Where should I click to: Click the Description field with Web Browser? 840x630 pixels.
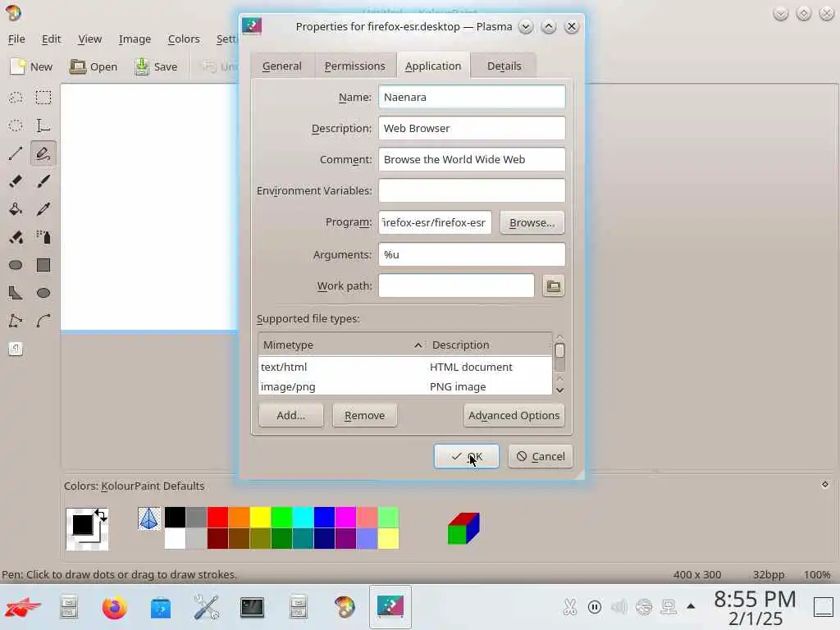tap(472, 128)
